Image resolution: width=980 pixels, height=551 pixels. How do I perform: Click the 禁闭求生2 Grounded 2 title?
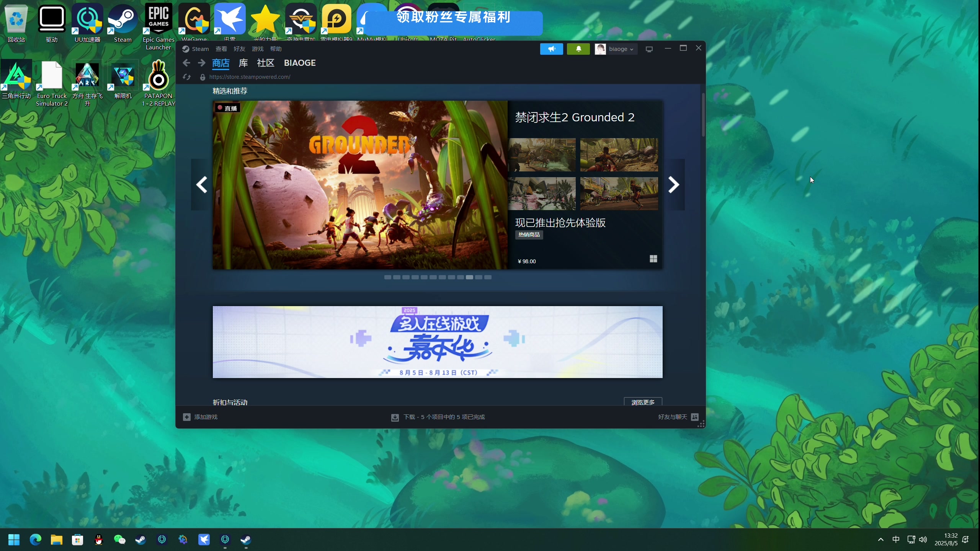pos(575,117)
